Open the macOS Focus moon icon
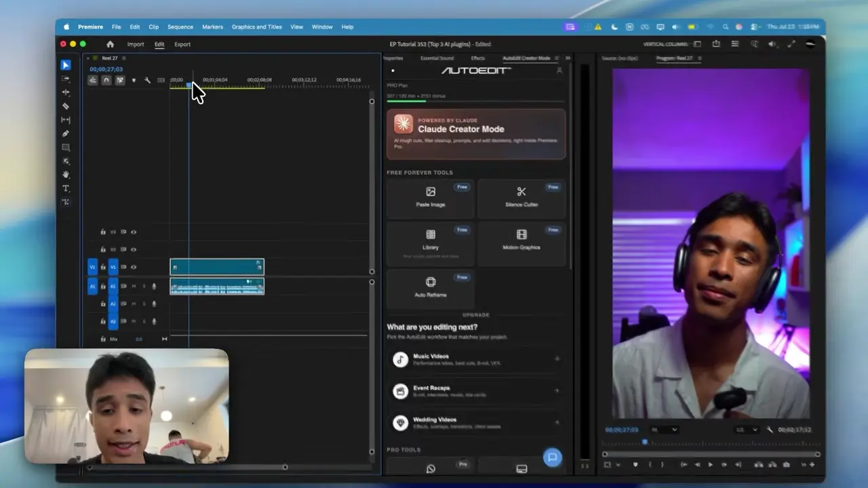The width and height of the screenshot is (868, 488). [x=614, y=27]
